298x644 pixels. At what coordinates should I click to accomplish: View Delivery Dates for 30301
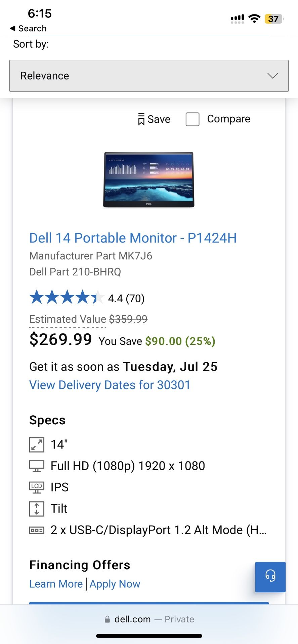pos(110,385)
